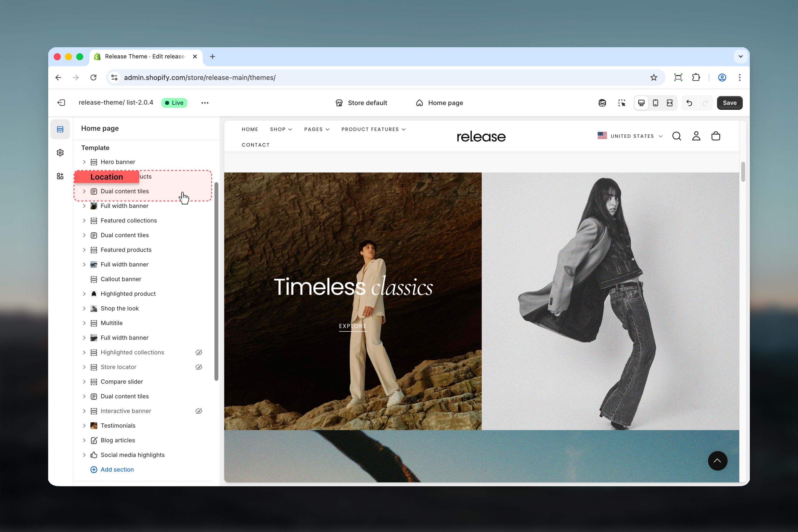Click the CONTACT storefront nav link
The width and height of the screenshot is (798, 532).
(255, 145)
